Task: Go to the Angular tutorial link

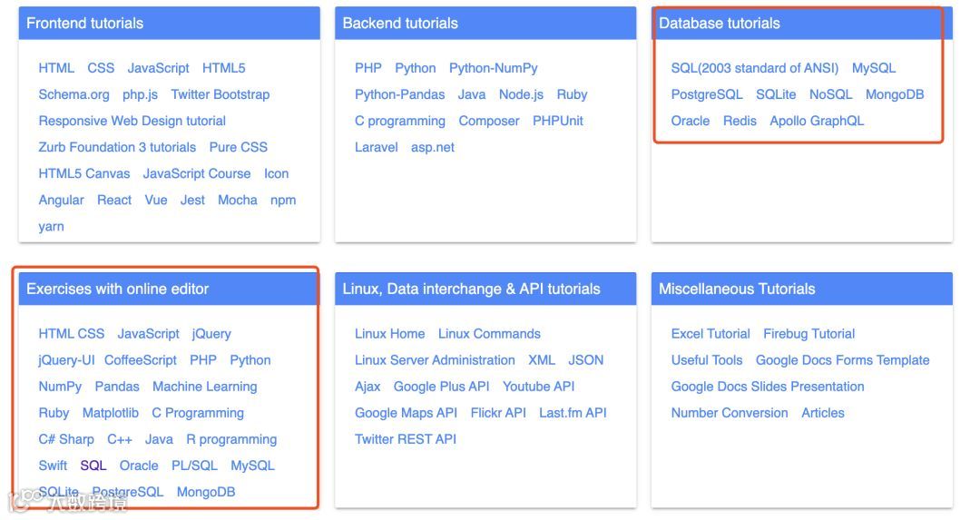Action: tap(61, 200)
